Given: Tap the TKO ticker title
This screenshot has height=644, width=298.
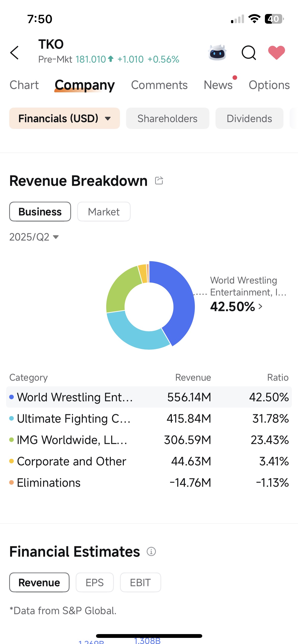Looking at the screenshot, I should (x=51, y=44).
